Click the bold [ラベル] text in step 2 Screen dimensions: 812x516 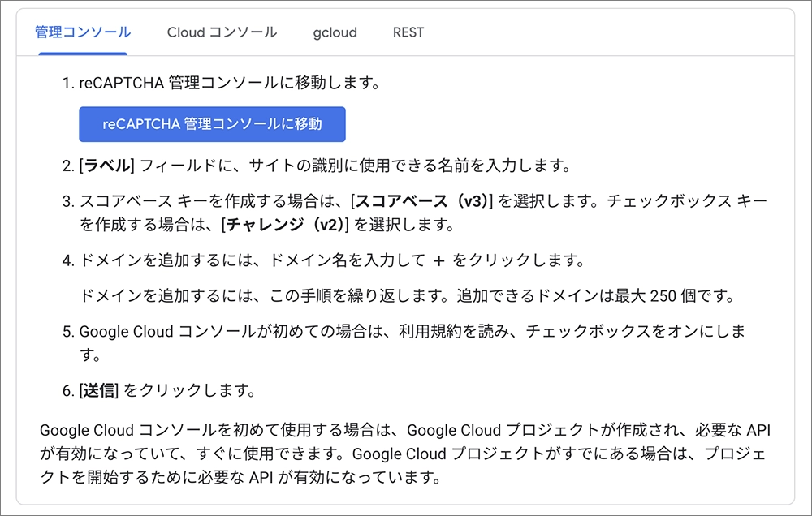106,166
